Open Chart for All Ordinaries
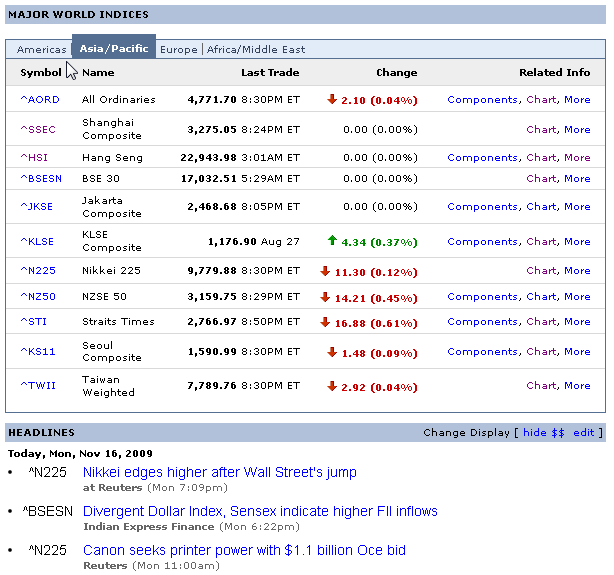 pos(541,100)
